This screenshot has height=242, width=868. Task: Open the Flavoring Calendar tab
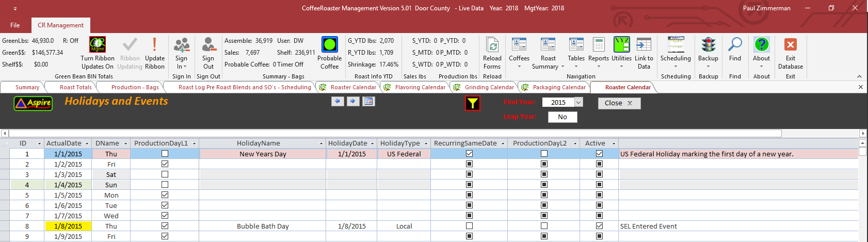click(414, 87)
